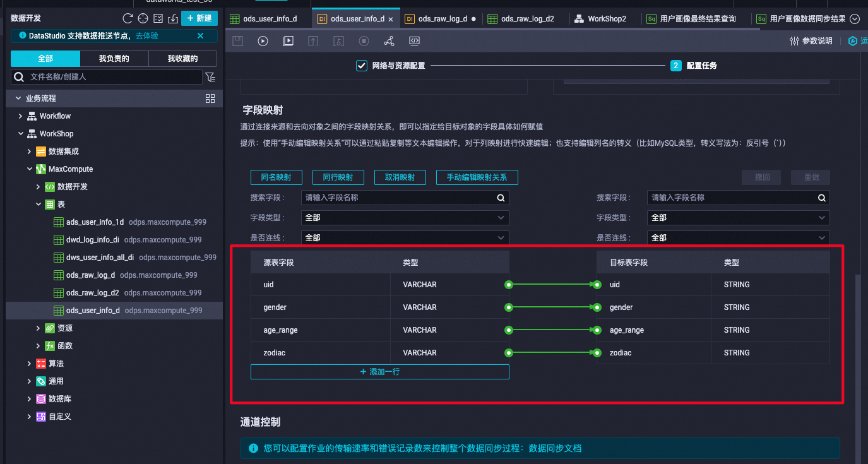Expand the 资源 folder

(38, 328)
